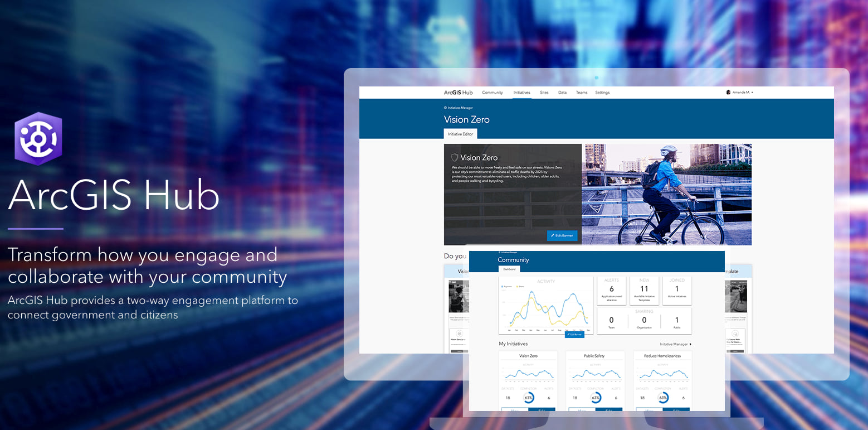Screen dimensions: 868x430
Task: Open the Joined card showing 1
Action: (x=677, y=291)
